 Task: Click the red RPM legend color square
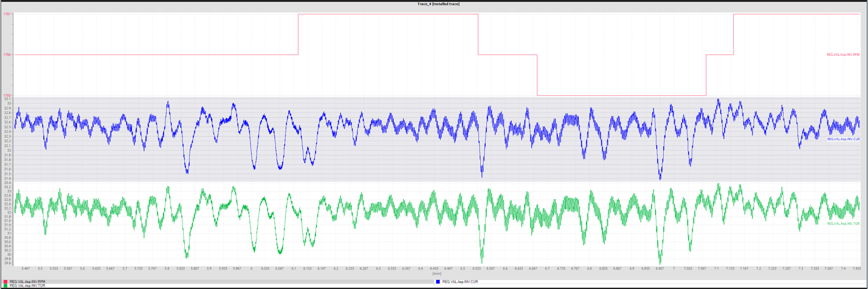5,282
